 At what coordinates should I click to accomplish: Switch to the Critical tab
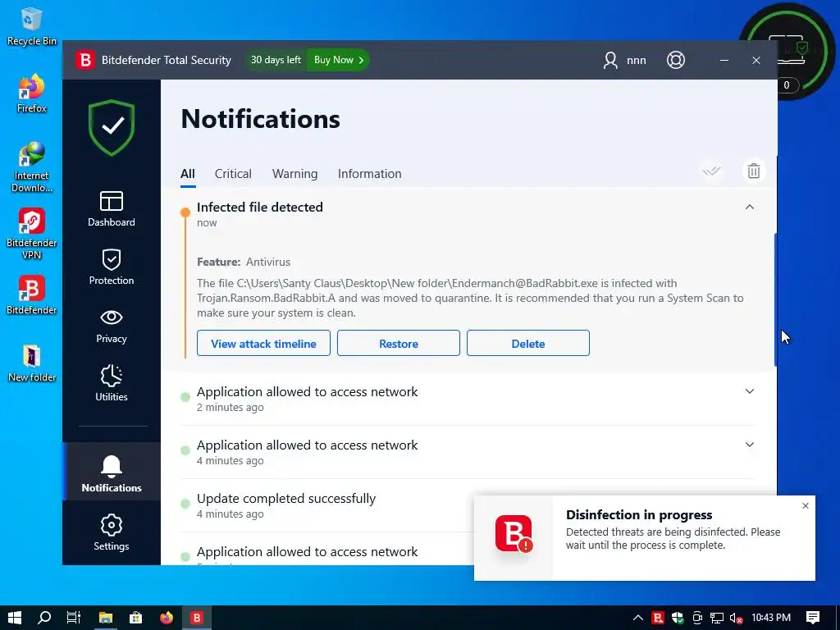(233, 174)
